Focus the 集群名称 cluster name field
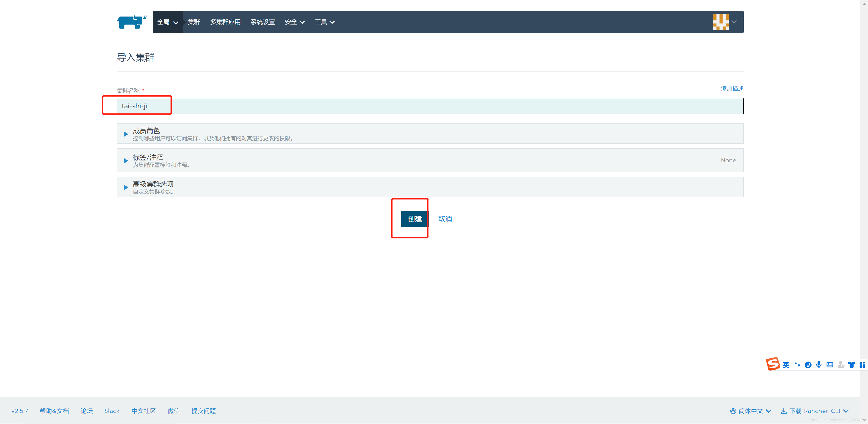This screenshot has height=424, width=868. (430, 106)
